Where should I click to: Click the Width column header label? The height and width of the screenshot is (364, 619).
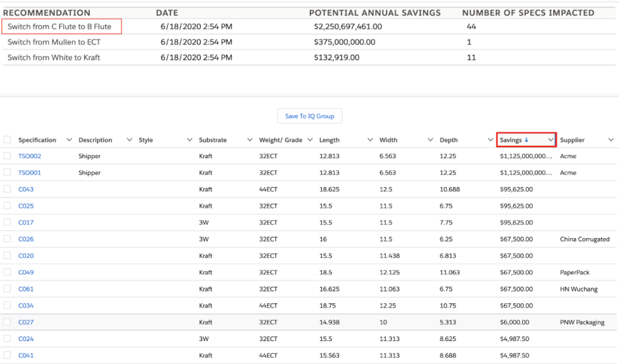click(x=388, y=140)
